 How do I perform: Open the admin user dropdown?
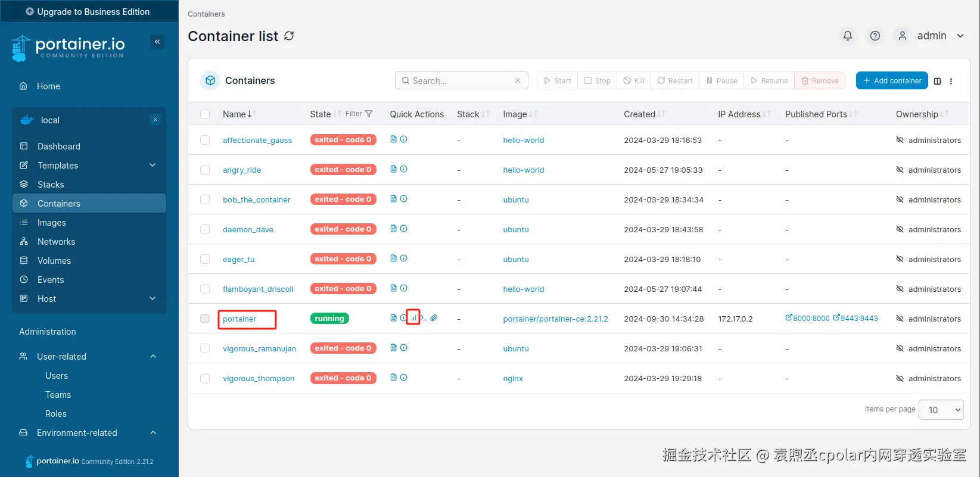pyautogui.click(x=931, y=36)
